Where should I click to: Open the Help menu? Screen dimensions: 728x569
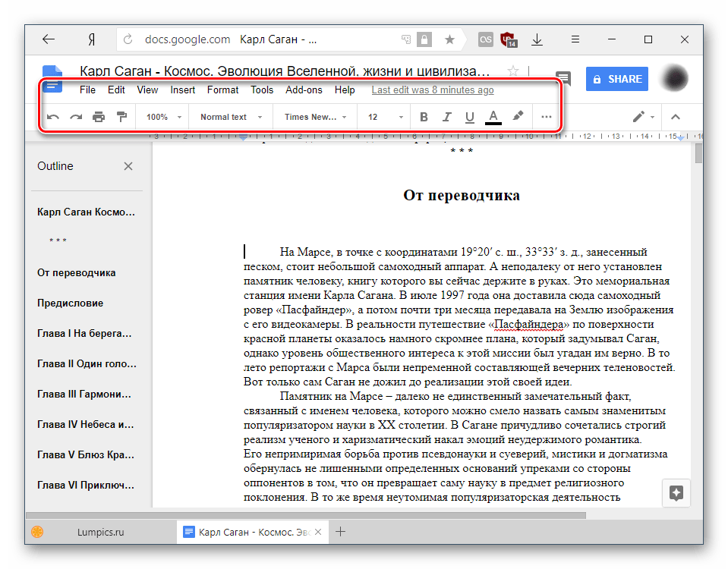click(345, 90)
